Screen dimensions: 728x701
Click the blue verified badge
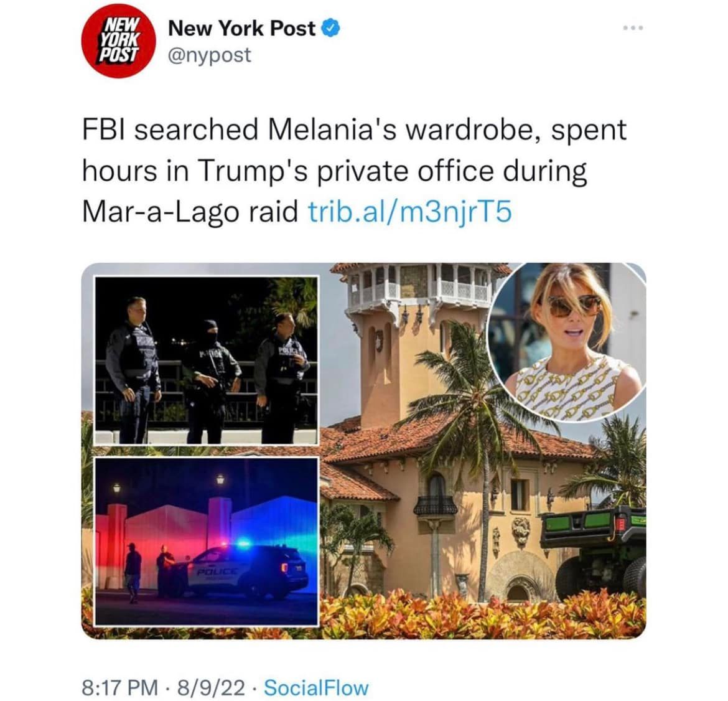click(x=330, y=29)
